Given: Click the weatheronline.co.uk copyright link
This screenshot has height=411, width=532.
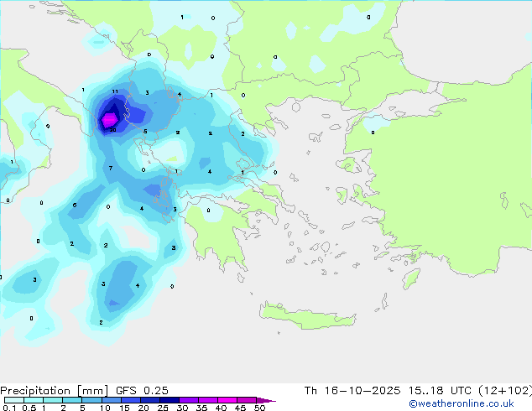Looking at the screenshot, I should [462, 403].
